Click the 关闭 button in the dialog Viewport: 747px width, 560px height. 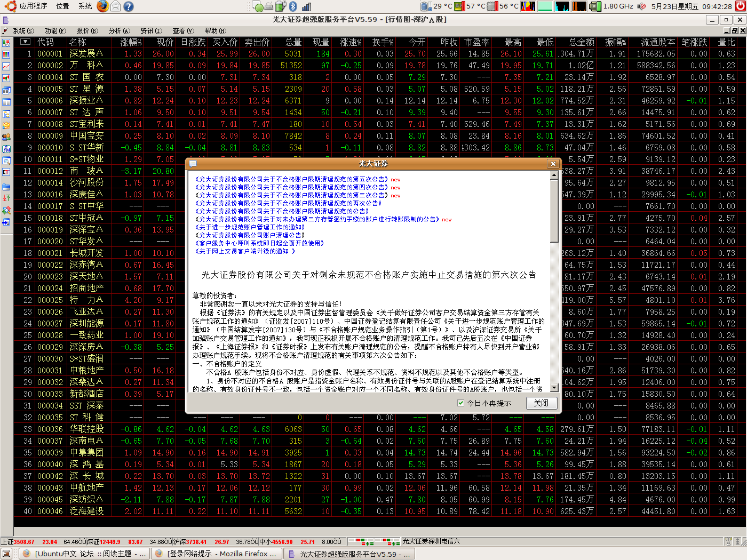click(541, 403)
